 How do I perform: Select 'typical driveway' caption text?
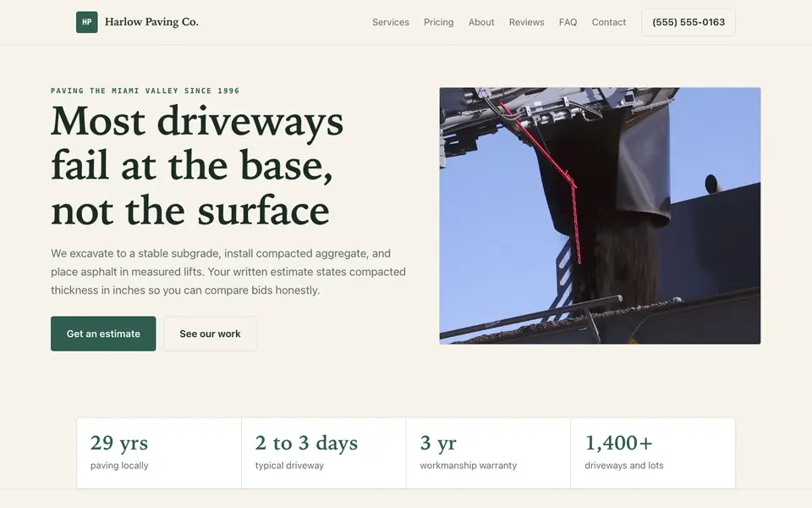point(289,466)
